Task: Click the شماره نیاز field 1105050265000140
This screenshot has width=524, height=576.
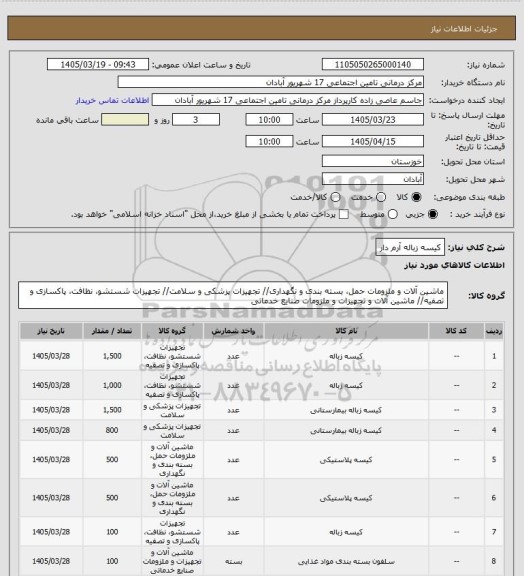Action: [373, 64]
